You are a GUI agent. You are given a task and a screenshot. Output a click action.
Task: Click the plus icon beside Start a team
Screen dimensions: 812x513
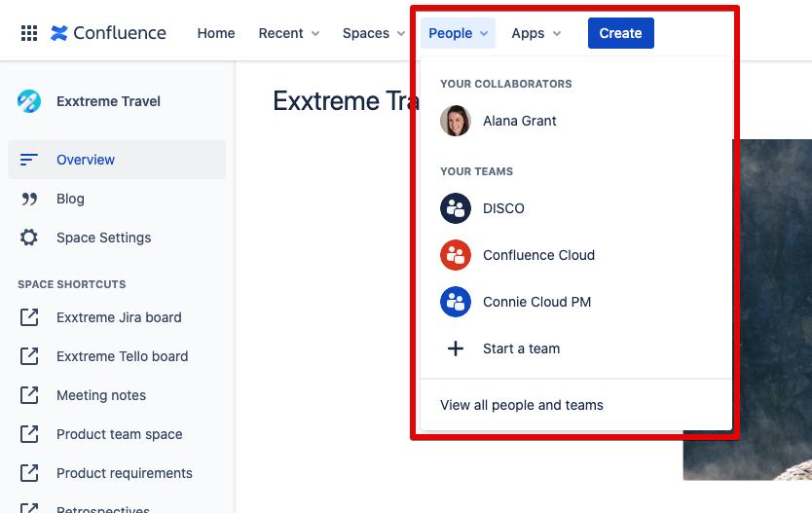(x=456, y=348)
